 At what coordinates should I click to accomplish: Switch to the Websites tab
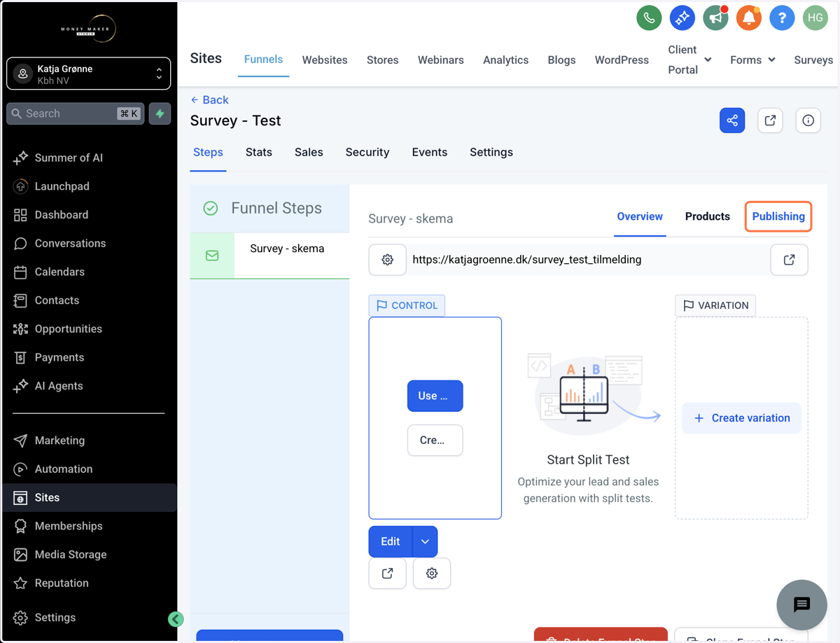pos(325,60)
